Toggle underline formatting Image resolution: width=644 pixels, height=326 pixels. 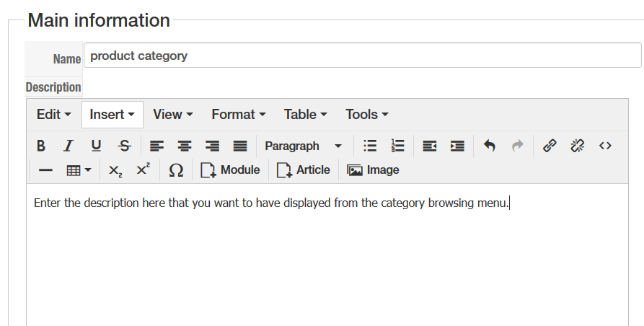pyautogui.click(x=96, y=146)
